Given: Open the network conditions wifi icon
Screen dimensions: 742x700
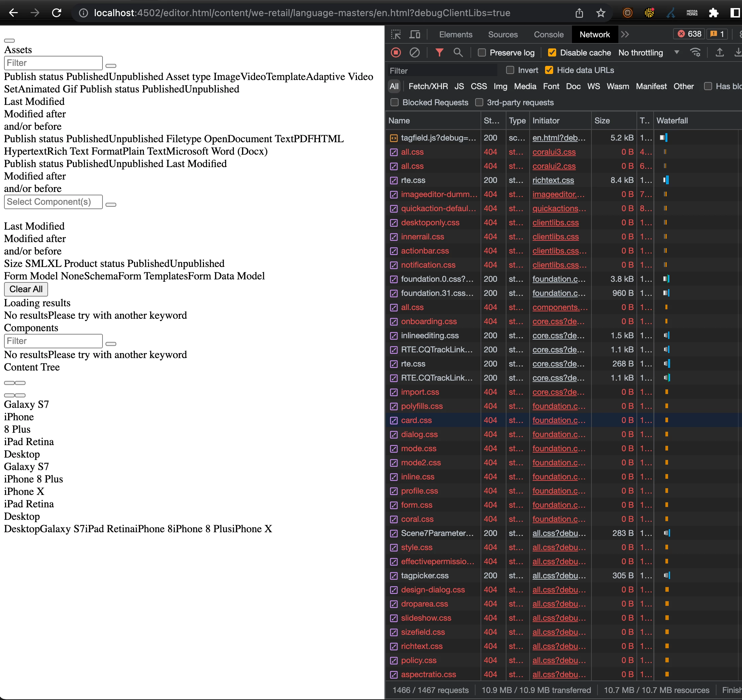Looking at the screenshot, I should point(695,53).
